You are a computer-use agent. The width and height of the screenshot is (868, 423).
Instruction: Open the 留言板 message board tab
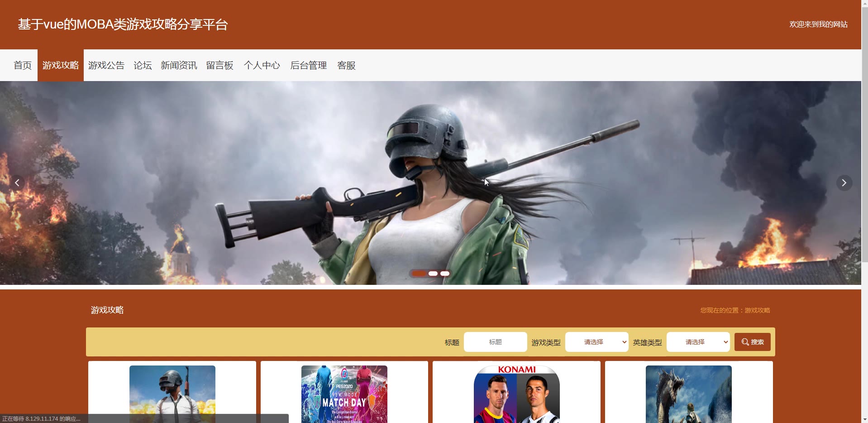click(x=220, y=65)
